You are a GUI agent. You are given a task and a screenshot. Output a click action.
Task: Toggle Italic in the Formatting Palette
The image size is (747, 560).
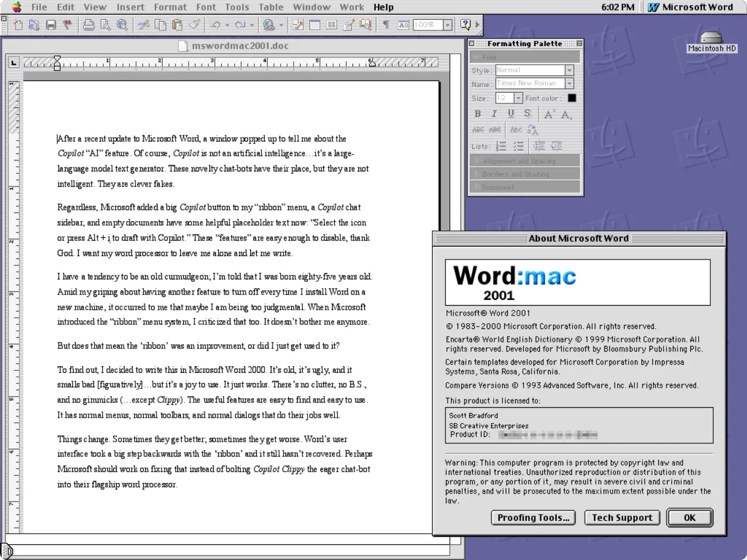point(494,114)
